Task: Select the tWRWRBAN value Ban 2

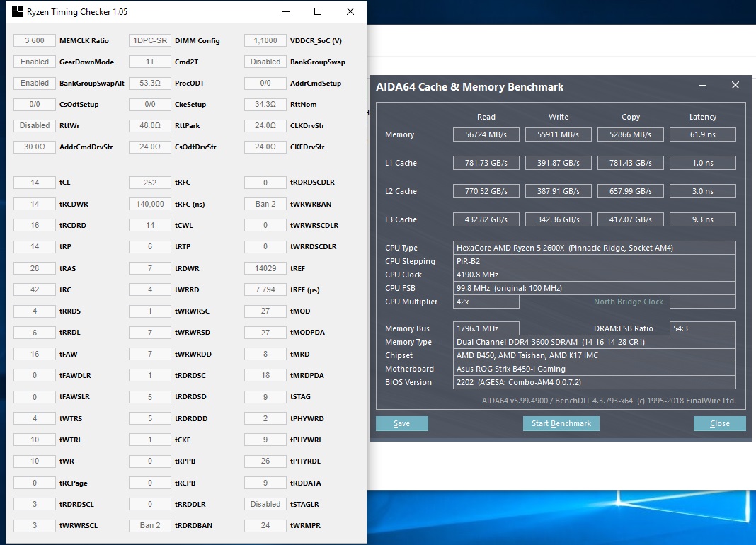Action: 265,204
